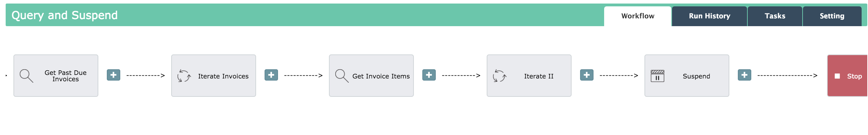The image size is (868, 135).
Task: Add a task after Iterate Invoices
Action: pyautogui.click(x=271, y=75)
